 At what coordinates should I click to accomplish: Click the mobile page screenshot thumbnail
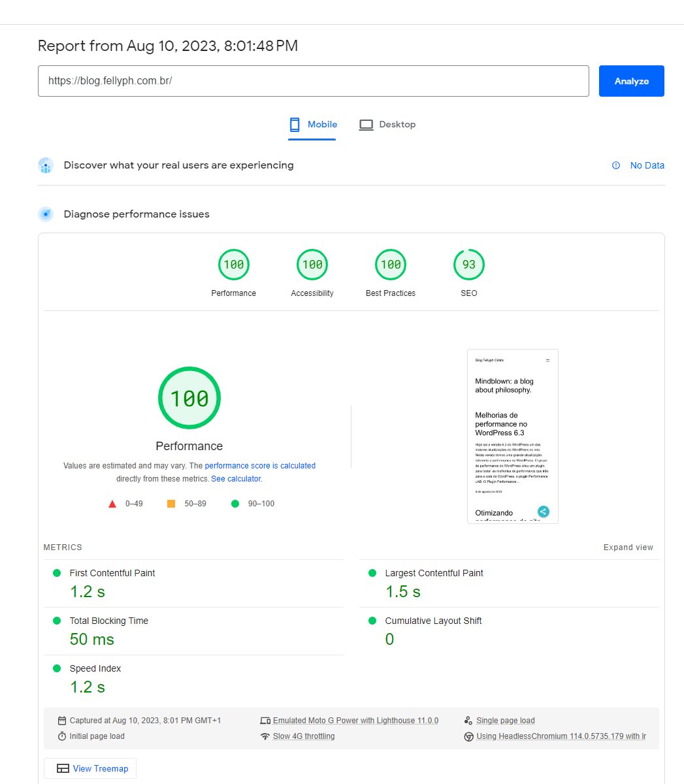(513, 436)
